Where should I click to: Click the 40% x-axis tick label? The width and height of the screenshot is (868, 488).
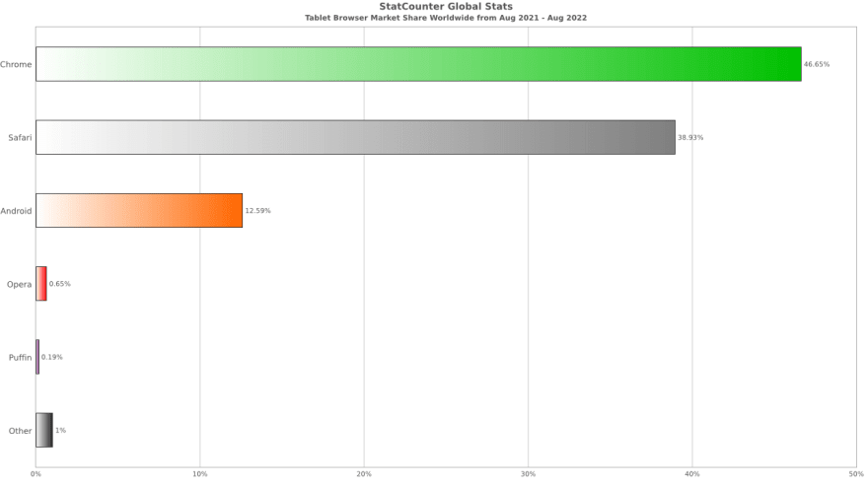pos(692,474)
